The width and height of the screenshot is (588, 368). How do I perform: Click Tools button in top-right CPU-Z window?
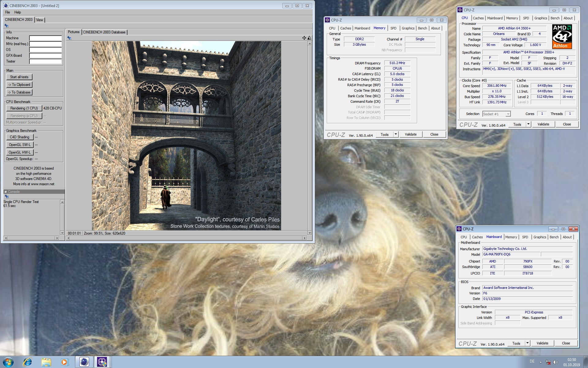pyautogui.click(x=517, y=124)
